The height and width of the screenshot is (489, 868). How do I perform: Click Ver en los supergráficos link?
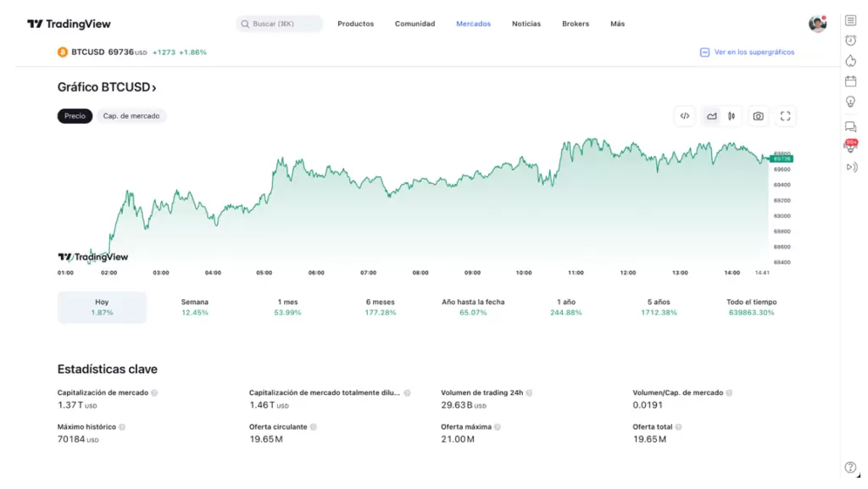748,52
